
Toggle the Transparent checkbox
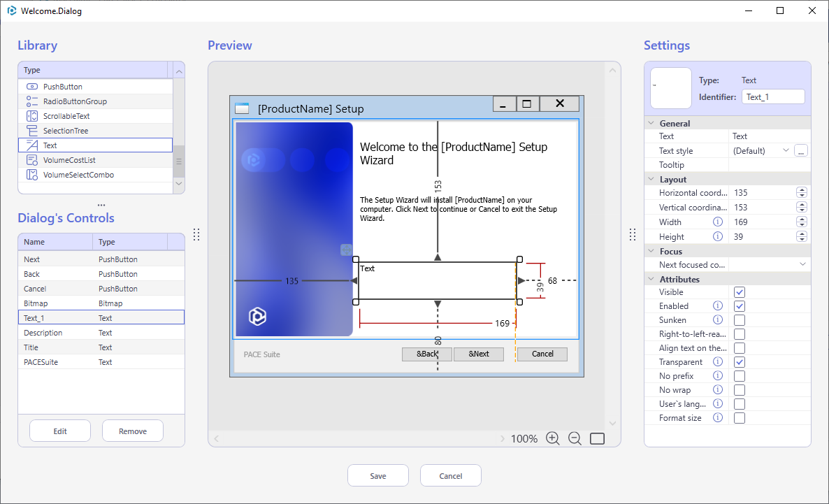(x=740, y=361)
